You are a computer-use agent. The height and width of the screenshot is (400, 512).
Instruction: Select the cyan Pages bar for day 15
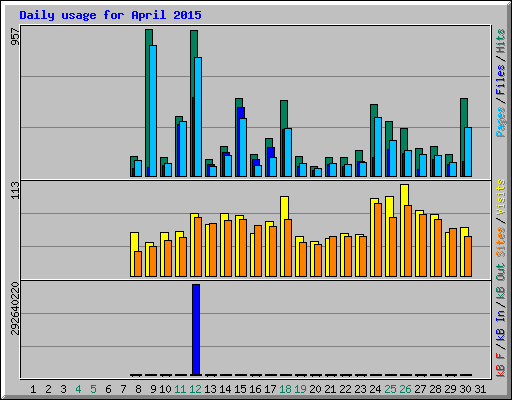[243, 147]
